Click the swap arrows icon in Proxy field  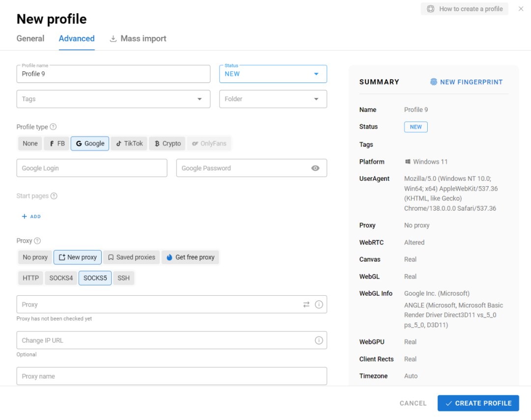coord(306,305)
